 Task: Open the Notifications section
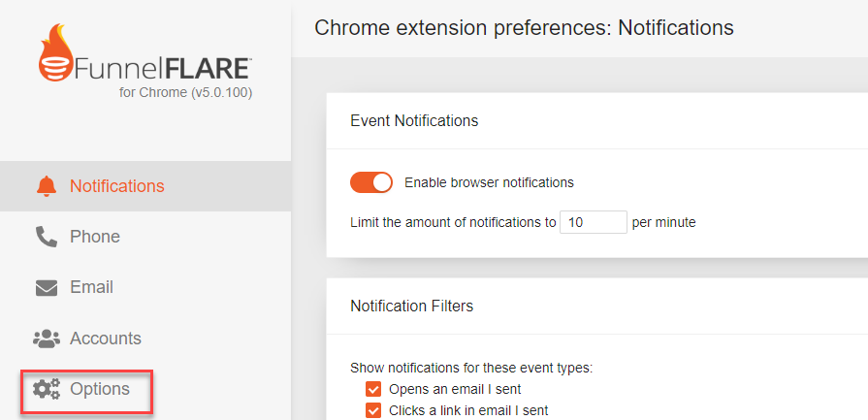[x=145, y=186]
